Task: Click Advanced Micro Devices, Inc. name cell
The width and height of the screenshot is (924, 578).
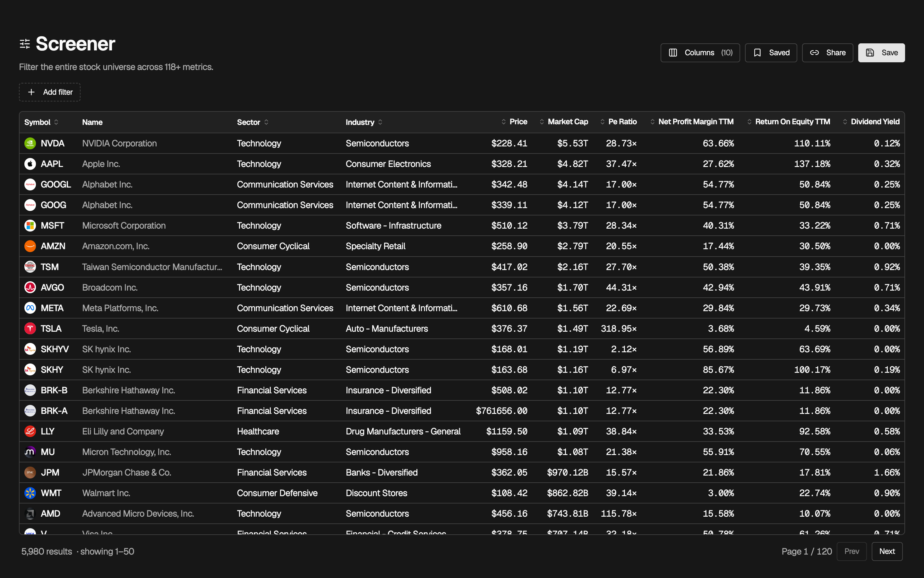Action: pyautogui.click(x=138, y=514)
